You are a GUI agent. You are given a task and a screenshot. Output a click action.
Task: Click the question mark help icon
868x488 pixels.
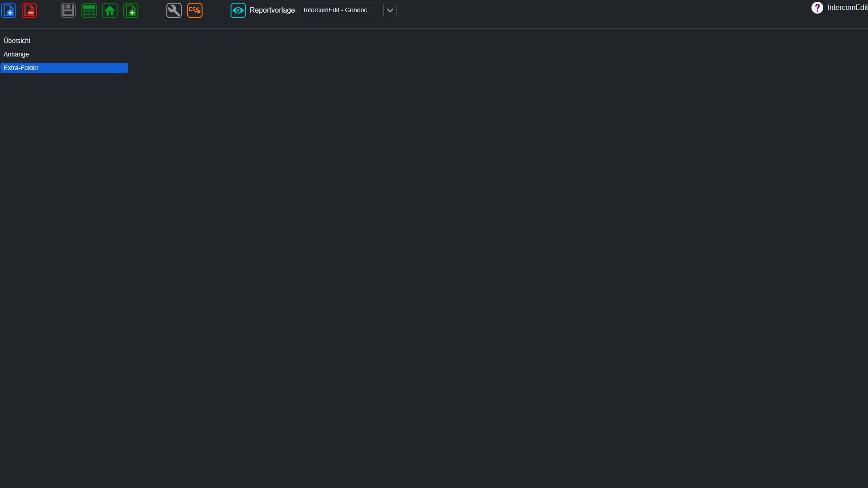[x=817, y=8]
